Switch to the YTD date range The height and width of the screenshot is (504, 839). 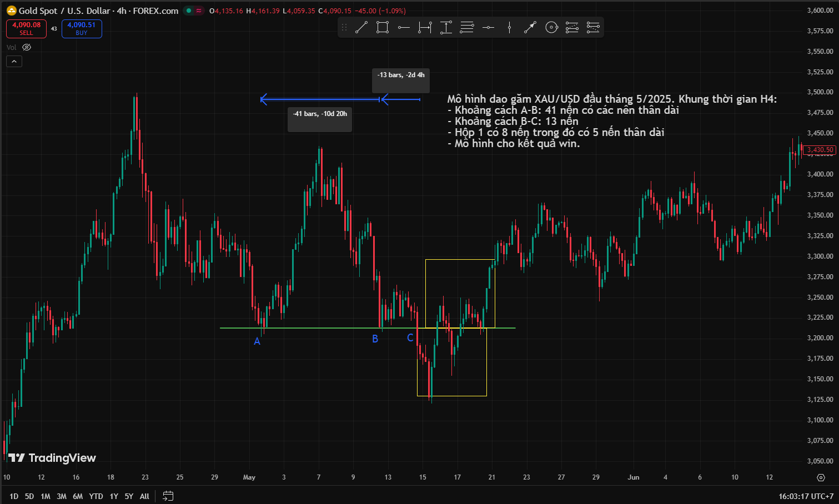coord(96,496)
